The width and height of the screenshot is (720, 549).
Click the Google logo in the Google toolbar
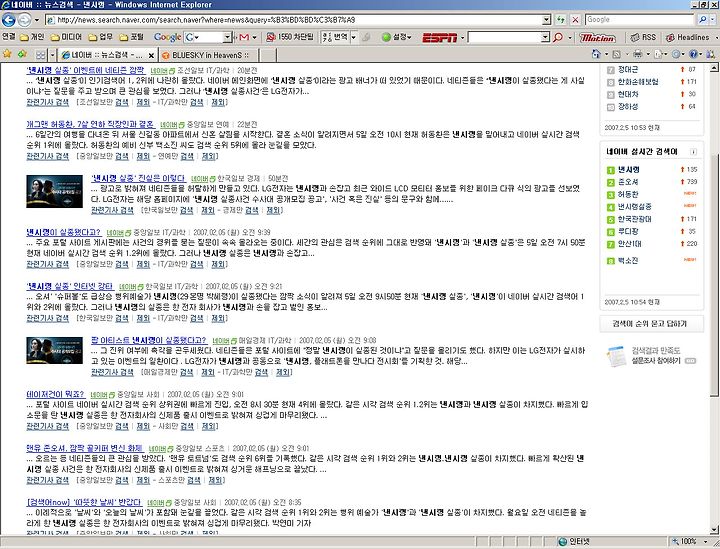pos(167,37)
